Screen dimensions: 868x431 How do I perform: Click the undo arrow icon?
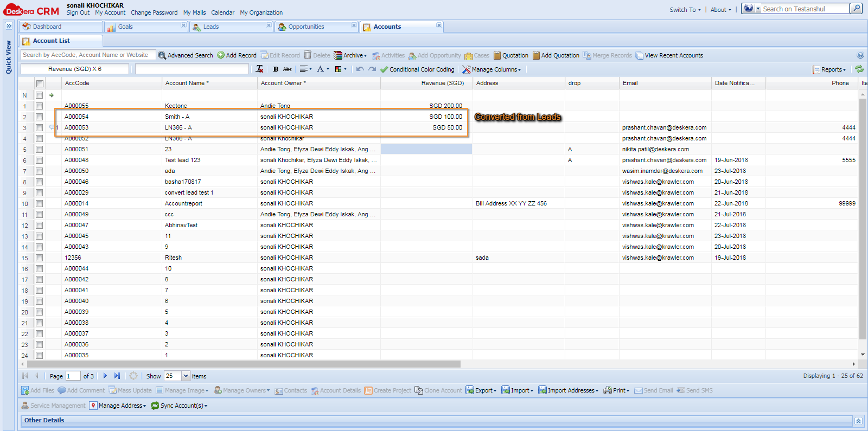[360, 69]
